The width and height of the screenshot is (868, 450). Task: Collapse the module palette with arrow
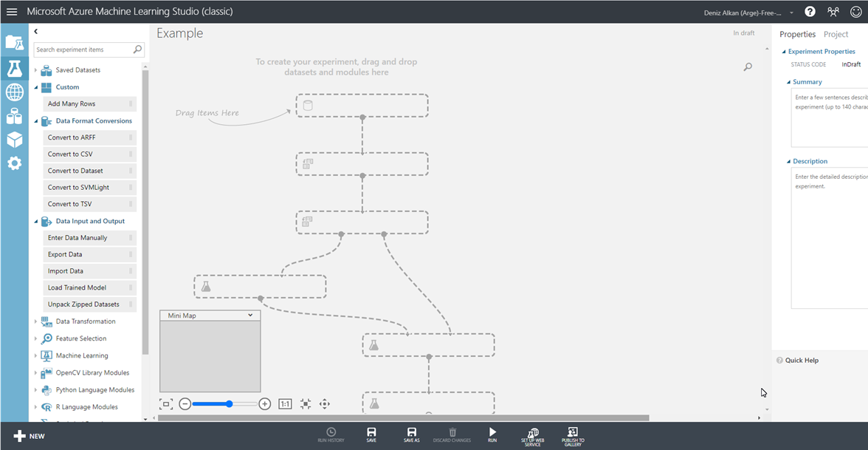pyautogui.click(x=36, y=32)
